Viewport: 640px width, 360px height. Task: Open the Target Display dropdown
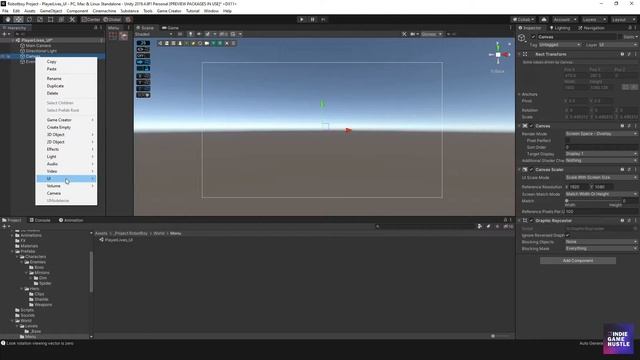(x=601, y=154)
